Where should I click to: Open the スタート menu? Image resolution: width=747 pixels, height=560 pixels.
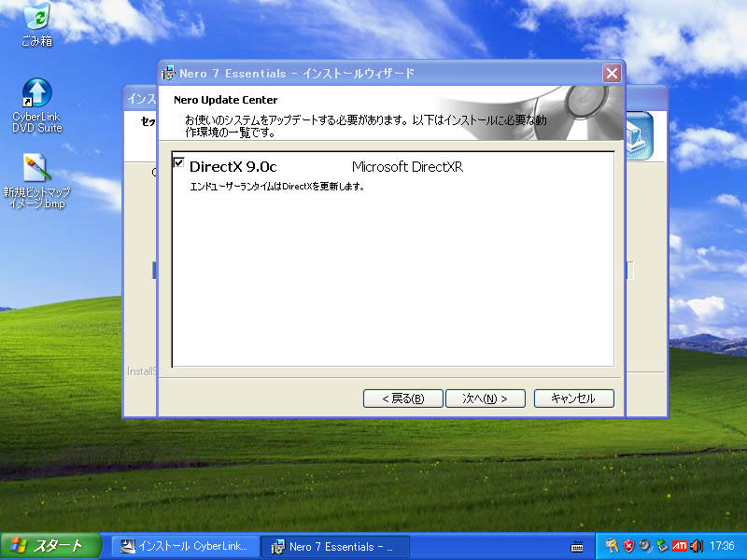point(50,546)
